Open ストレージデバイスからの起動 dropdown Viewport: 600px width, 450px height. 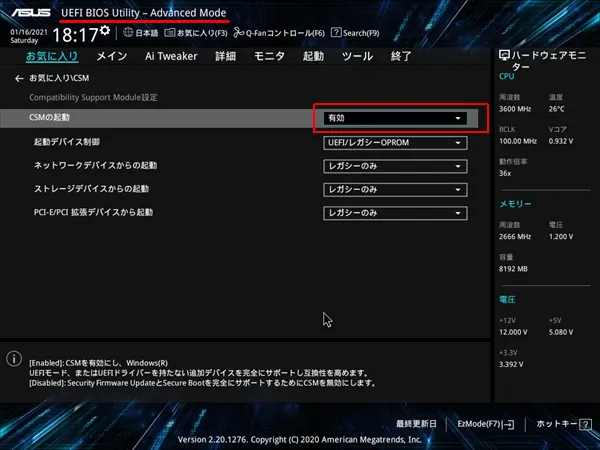(395, 189)
